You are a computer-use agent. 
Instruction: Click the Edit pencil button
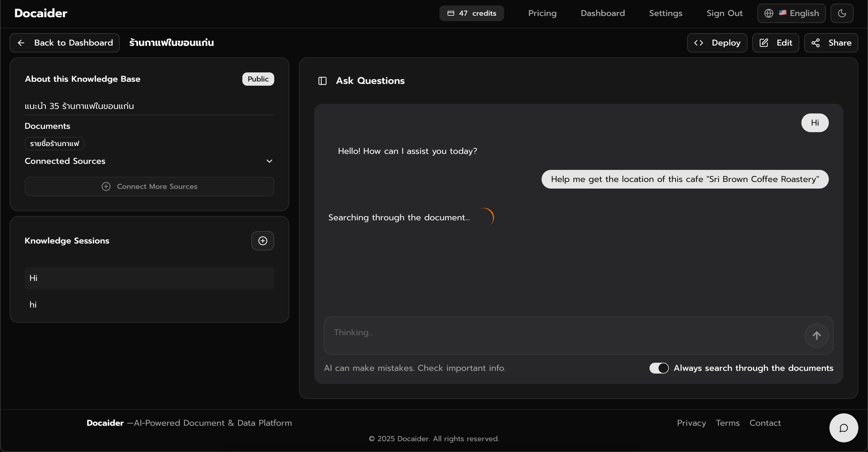click(775, 43)
